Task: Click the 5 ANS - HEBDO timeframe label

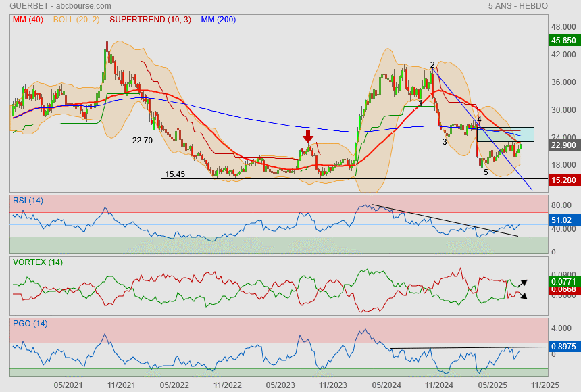Action: point(517,6)
